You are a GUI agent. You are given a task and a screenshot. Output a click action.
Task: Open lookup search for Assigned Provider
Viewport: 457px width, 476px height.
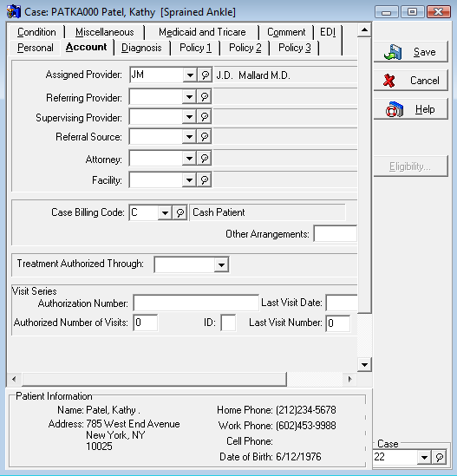205,75
